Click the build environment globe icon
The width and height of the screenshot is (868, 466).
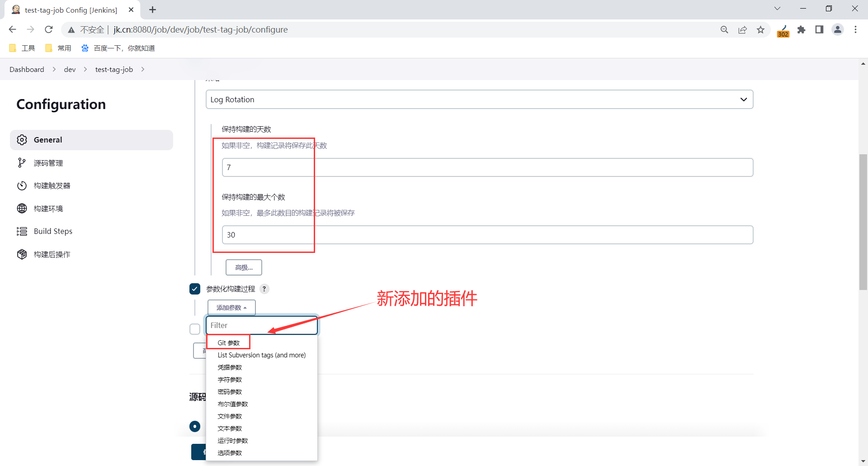point(22,209)
